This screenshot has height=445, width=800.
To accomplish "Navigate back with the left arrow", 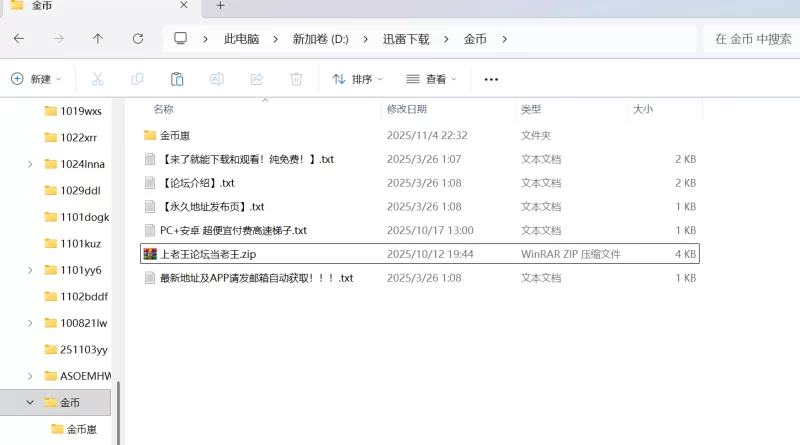I will click(19, 39).
